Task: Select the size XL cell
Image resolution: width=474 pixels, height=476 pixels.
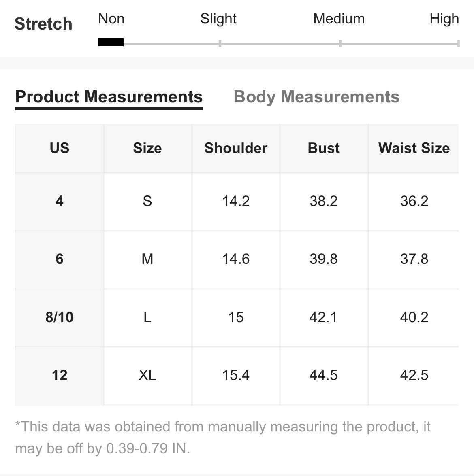Action: pyautogui.click(x=147, y=376)
